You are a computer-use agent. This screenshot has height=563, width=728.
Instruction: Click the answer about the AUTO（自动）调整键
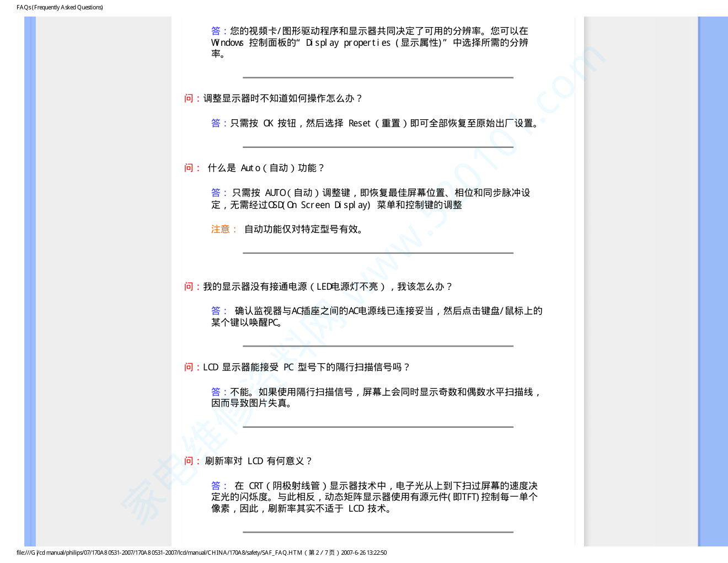tap(371, 199)
